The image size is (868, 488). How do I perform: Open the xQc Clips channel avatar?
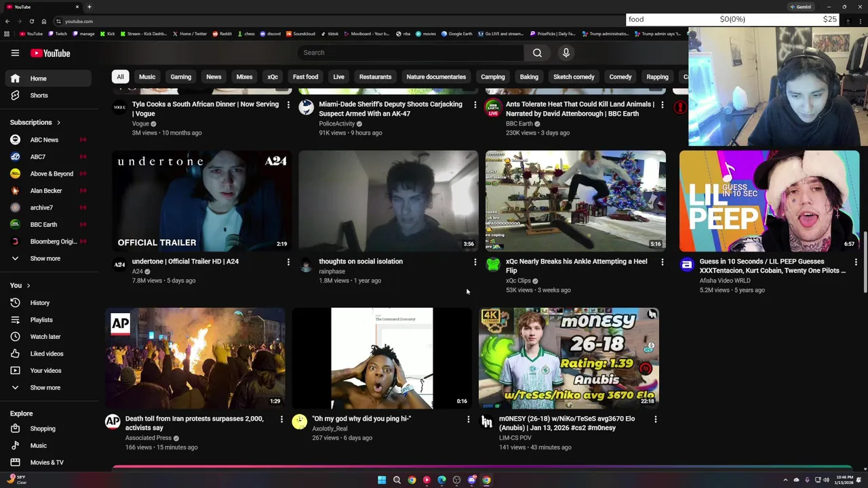pos(493,265)
